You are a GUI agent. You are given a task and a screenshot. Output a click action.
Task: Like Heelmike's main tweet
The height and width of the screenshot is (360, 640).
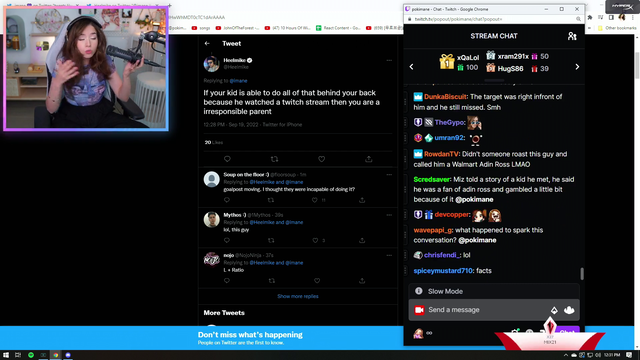click(x=322, y=159)
